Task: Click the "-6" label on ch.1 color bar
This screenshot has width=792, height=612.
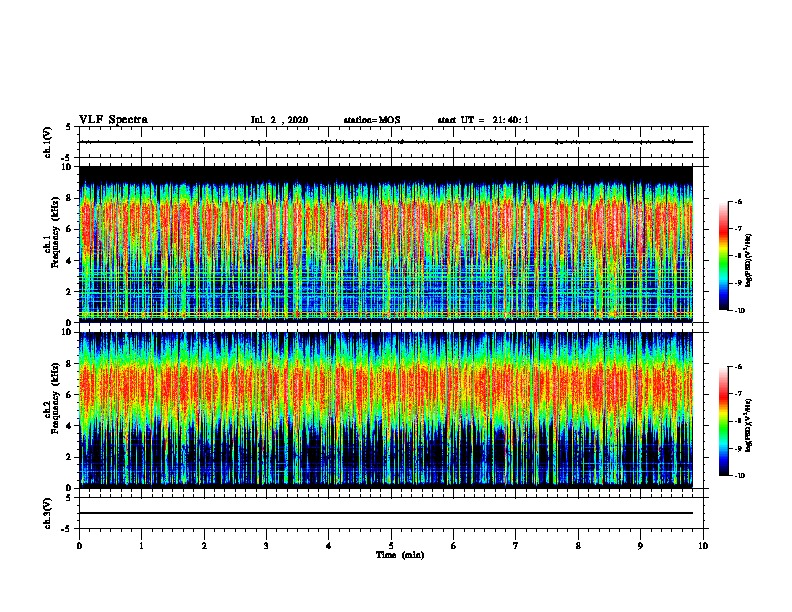Action: click(738, 201)
